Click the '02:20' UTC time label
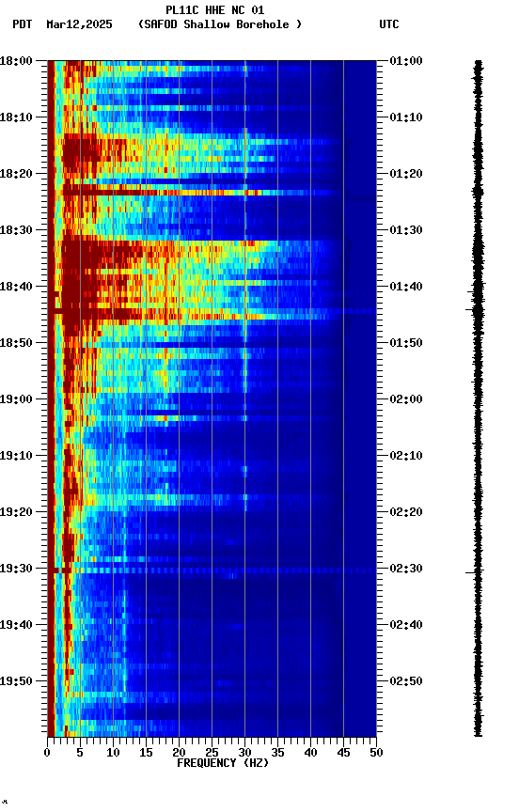The width and height of the screenshot is (519, 812). pos(406,512)
